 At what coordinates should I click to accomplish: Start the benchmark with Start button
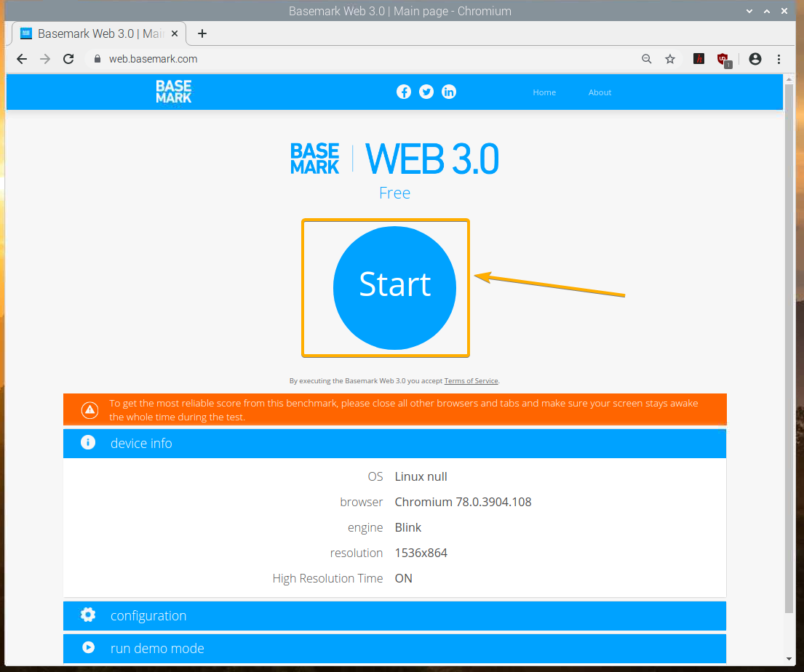[394, 287]
